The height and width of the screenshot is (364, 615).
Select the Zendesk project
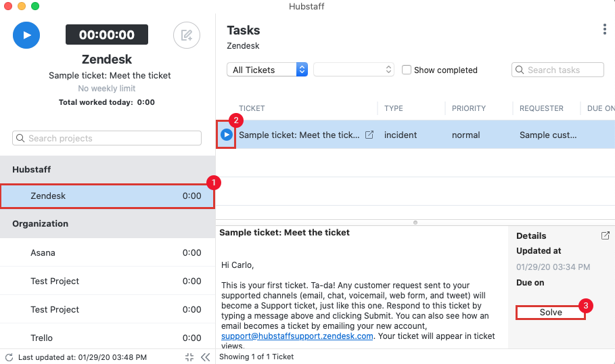pos(108,196)
